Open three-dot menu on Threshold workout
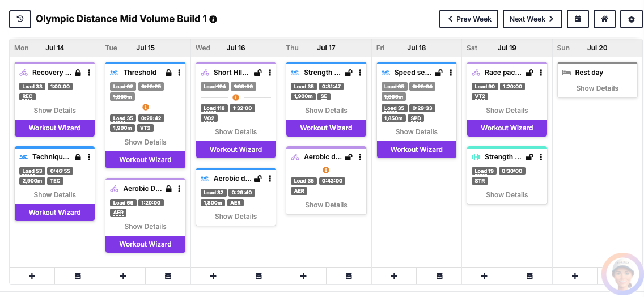The width and height of the screenshot is (644, 297). point(179,73)
